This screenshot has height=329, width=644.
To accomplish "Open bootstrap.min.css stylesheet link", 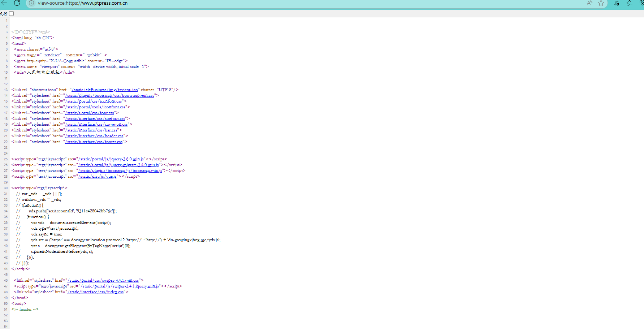I will click(109, 95).
